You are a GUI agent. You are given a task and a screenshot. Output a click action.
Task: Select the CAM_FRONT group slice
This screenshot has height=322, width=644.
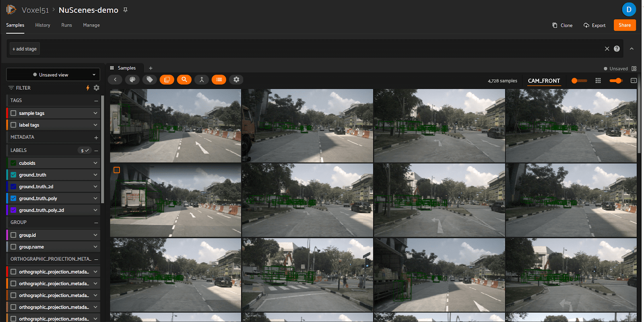click(544, 80)
